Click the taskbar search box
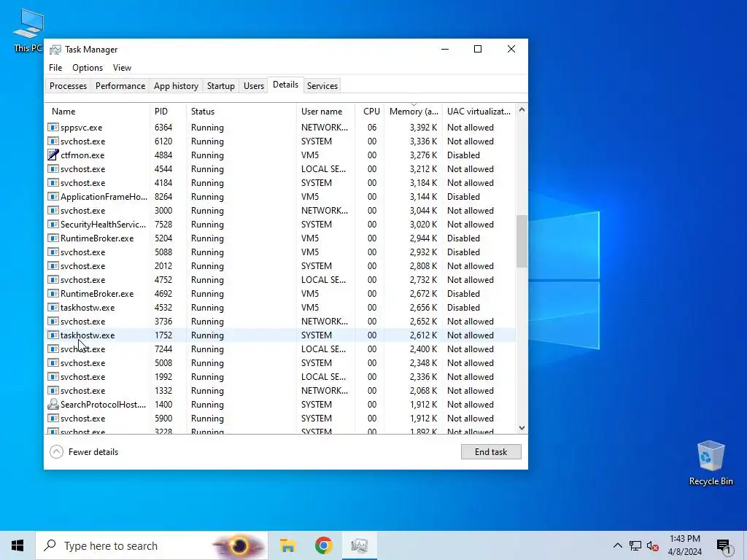The width and height of the screenshot is (747, 560). tap(152, 545)
